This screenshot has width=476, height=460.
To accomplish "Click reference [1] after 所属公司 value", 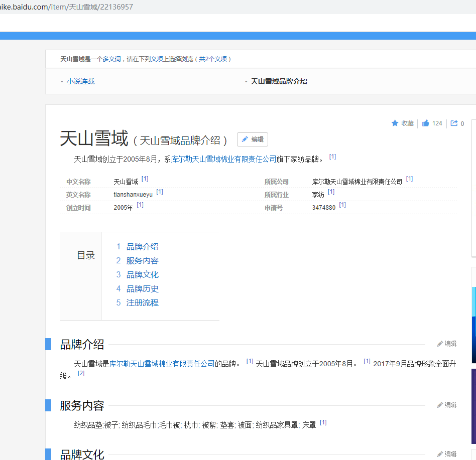I will pos(410,179).
